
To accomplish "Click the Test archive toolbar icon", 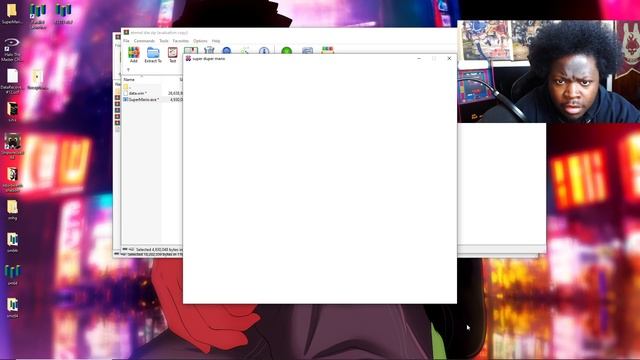I will (173, 55).
